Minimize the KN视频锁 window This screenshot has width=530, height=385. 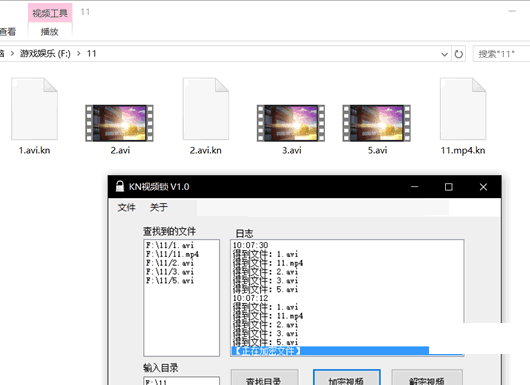point(415,187)
